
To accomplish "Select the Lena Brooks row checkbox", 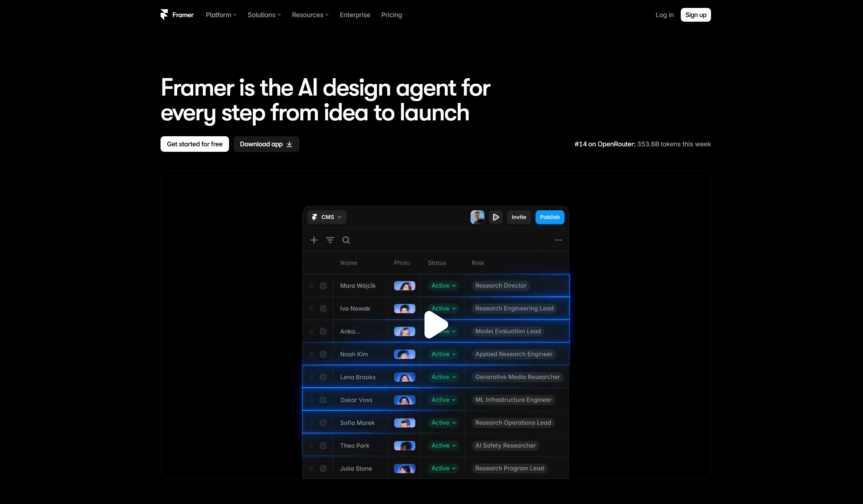I will pyautogui.click(x=323, y=377).
